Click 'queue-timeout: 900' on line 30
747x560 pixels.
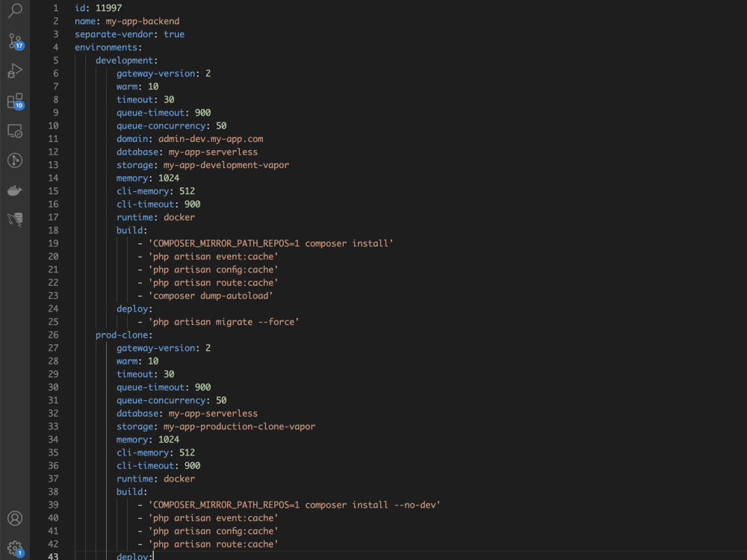point(164,388)
